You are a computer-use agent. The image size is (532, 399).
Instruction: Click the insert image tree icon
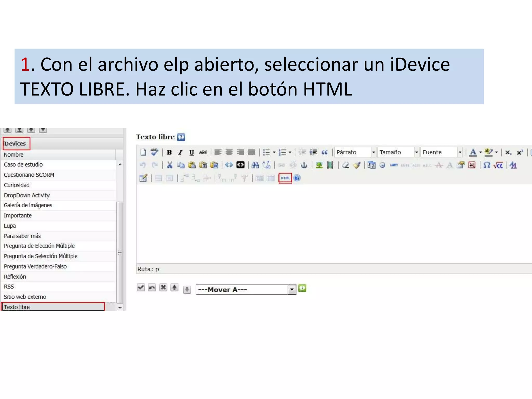tap(319, 165)
